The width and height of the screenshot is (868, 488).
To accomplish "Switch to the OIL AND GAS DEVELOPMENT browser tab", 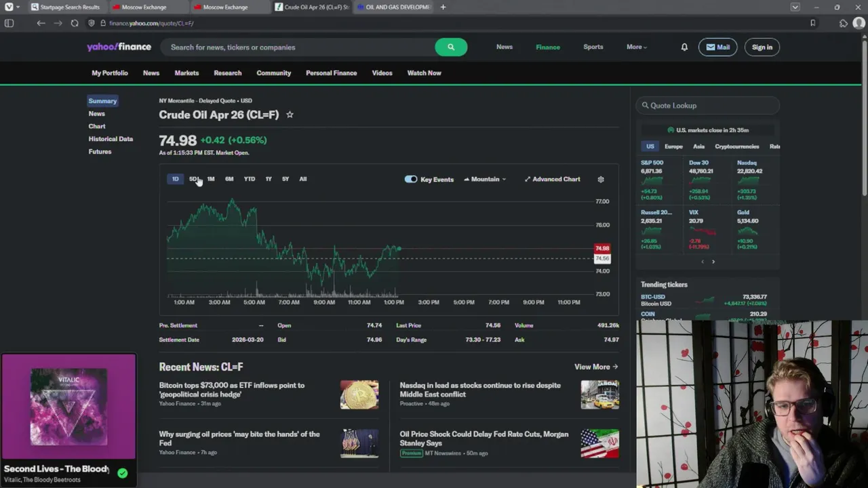I will click(x=394, y=7).
